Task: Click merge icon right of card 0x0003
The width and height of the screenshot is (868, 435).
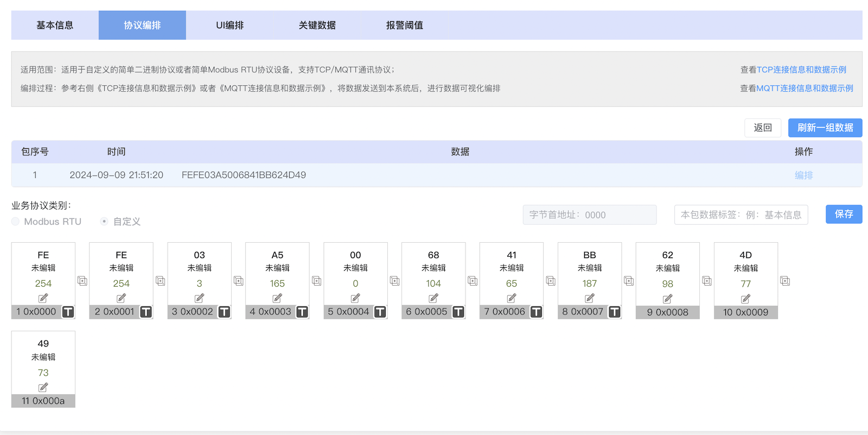Action: click(x=317, y=281)
